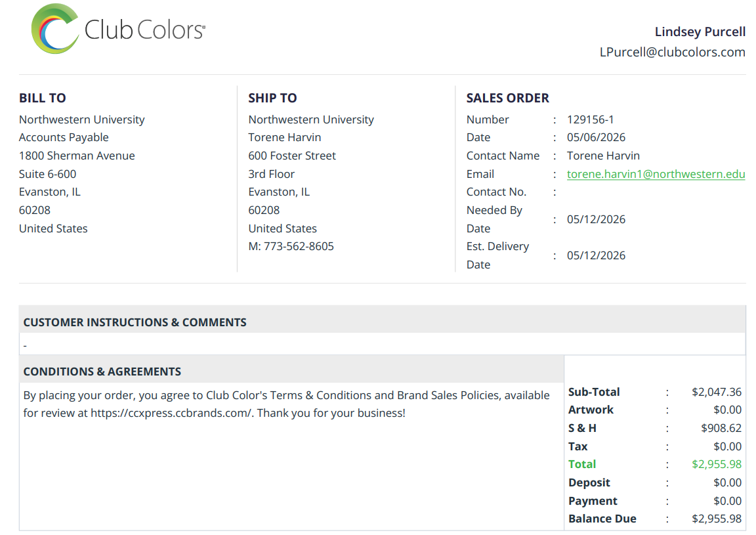Click the Club Colors logo
Screen dimensions: 756x535
click(x=118, y=29)
